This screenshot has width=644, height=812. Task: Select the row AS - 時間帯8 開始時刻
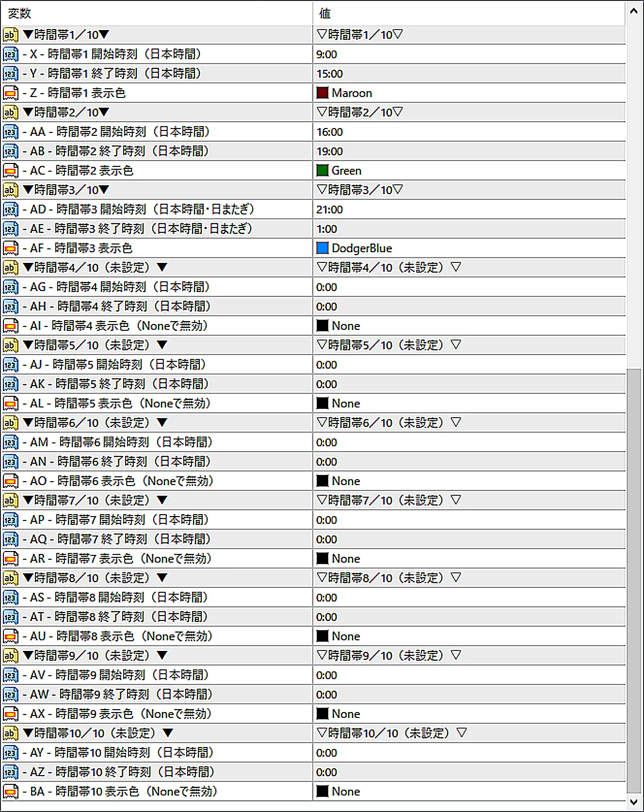[314, 598]
